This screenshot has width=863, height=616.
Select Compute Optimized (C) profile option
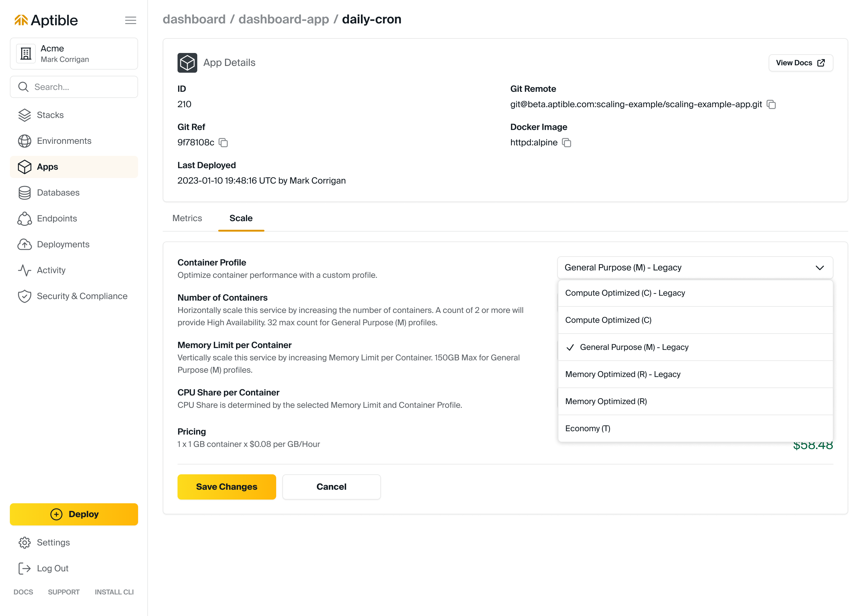[608, 320]
